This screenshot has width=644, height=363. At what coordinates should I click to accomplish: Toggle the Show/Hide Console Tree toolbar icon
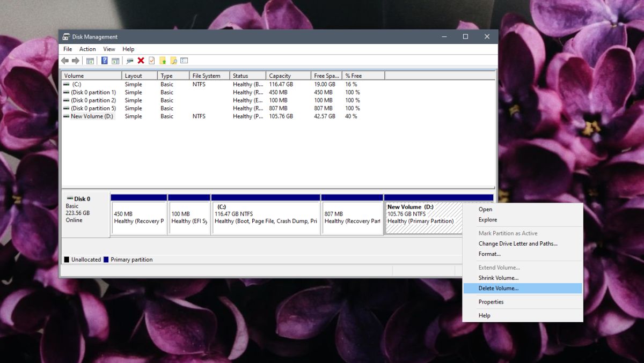pyautogui.click(x=89, y=60)
